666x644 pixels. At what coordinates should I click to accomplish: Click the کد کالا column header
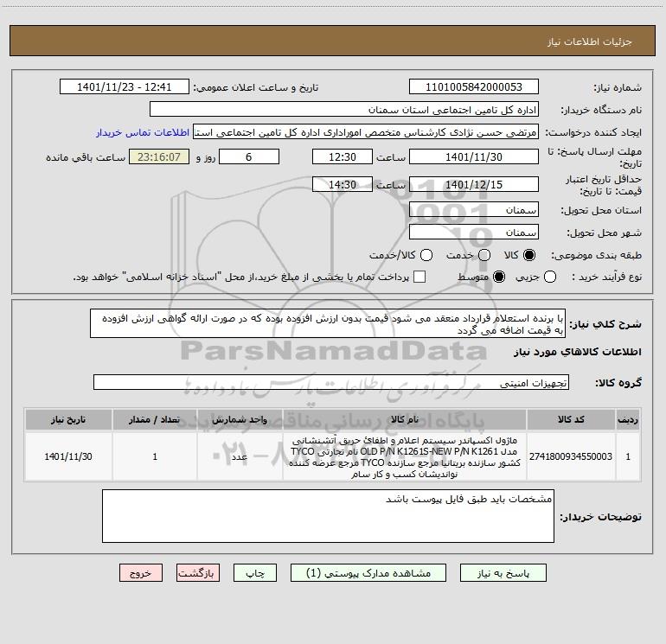[x=571, y=419]
